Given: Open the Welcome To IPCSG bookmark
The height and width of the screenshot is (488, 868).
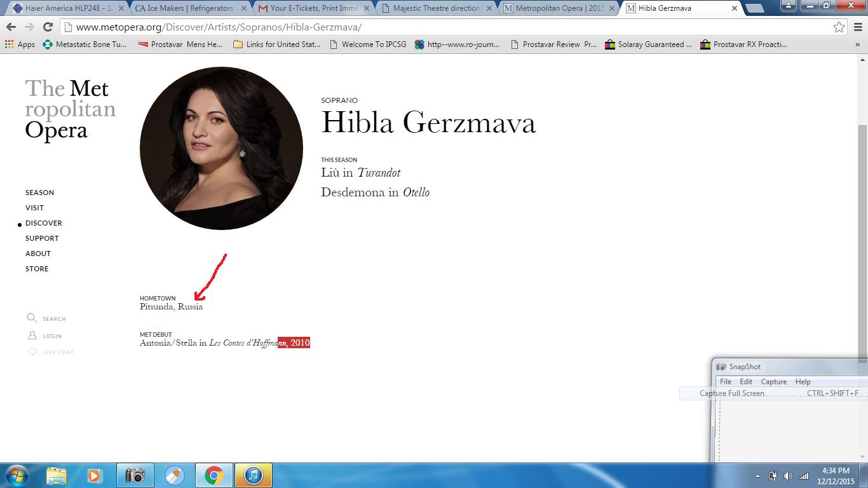Looking at the screenshot, I should (x=368, y=44).
